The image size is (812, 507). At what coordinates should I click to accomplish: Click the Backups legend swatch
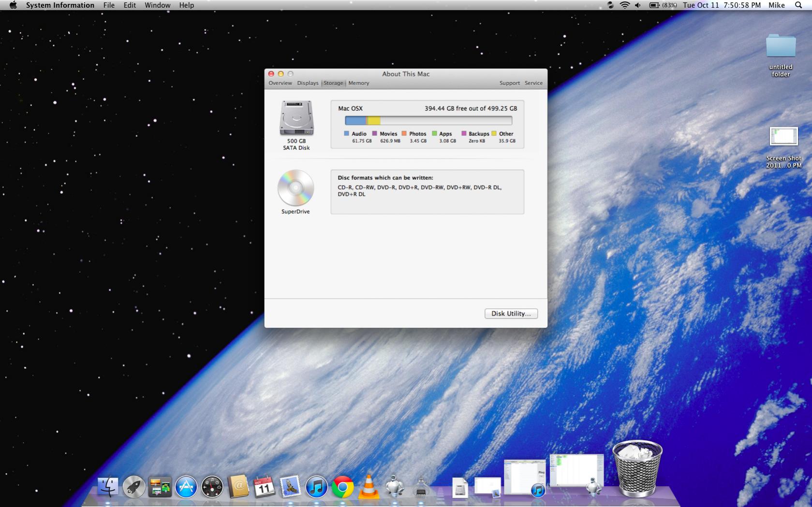click(x=464, y=133)
